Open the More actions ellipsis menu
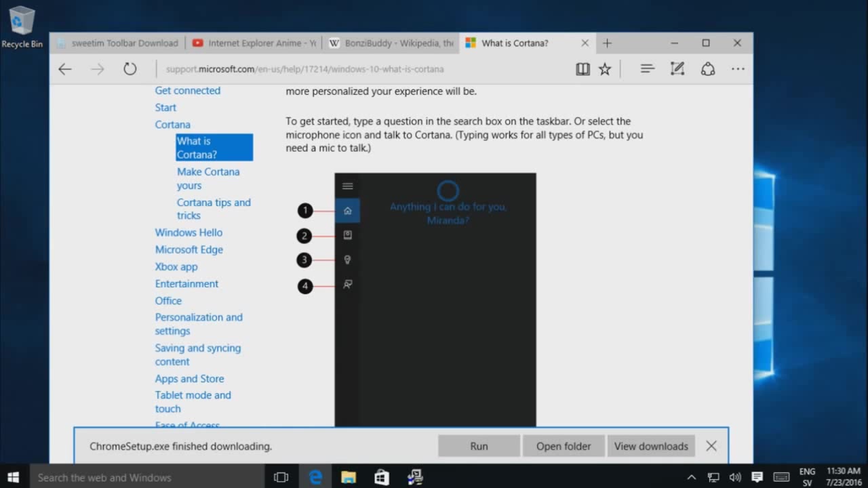Screen dimensions: 868x488 pos(738,69)
